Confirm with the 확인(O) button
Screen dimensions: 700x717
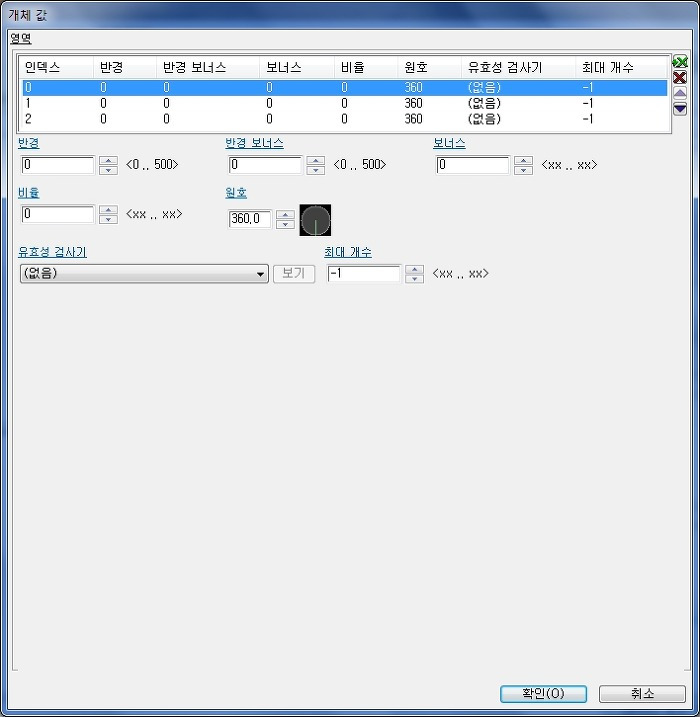coord(543,694)
